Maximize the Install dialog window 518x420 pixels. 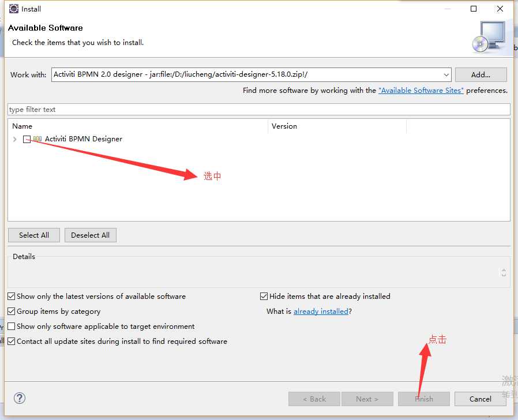click(474, 9)
